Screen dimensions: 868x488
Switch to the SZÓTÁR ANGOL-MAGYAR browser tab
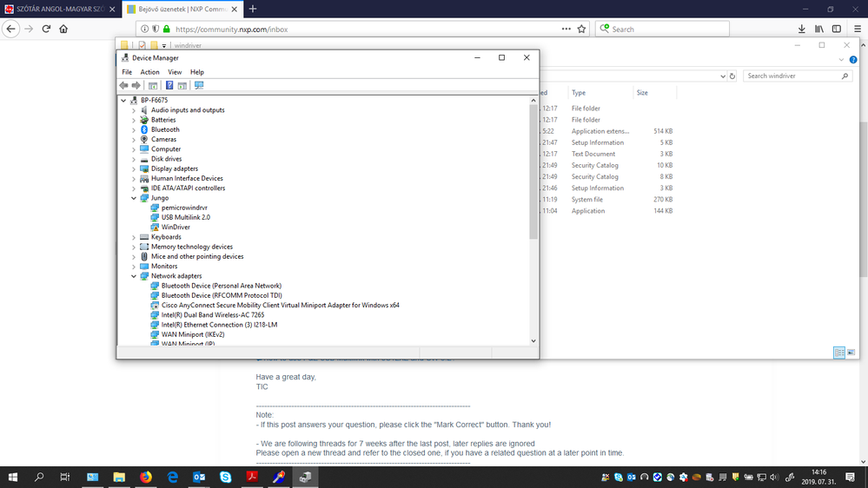click(60, 9)
